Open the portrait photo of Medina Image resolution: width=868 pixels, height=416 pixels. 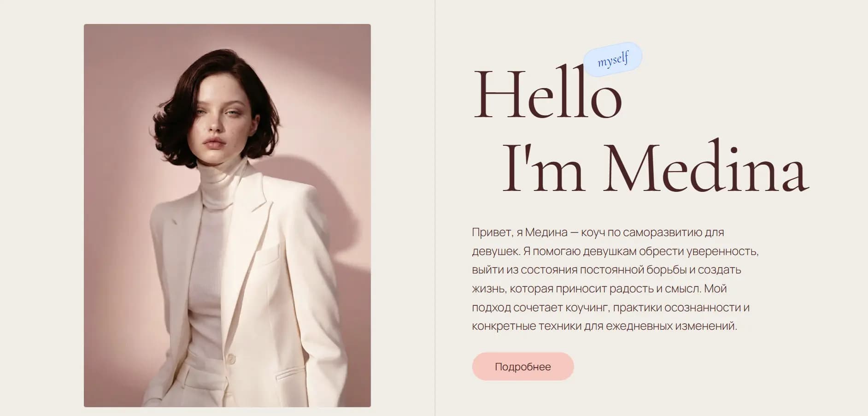(x=227, y=215)
